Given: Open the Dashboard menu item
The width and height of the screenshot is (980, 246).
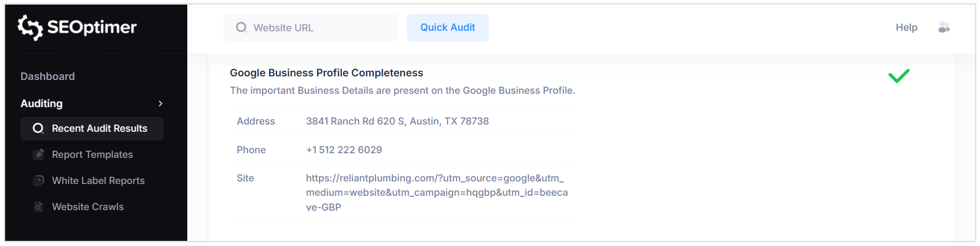Looking at the screenshot, I should click(x=48, y=76).
